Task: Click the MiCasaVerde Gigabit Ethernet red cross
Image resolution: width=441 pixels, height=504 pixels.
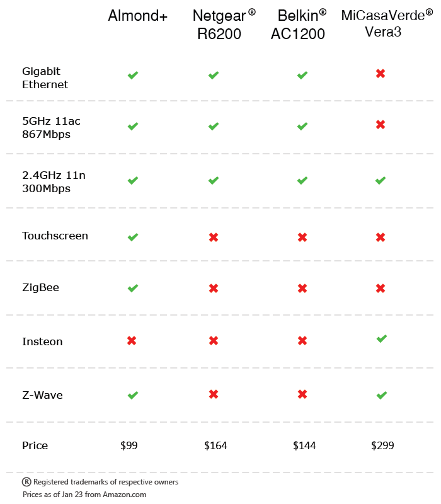Action: coord(381,74)
